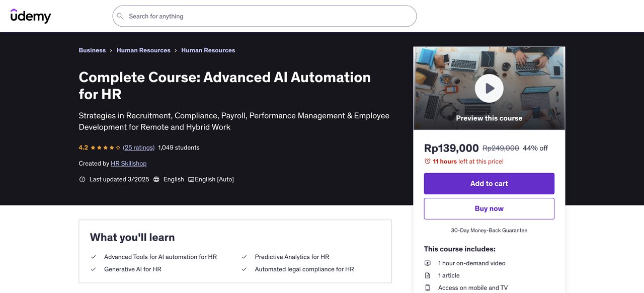
Task: Click the "1,049 students" text
Action: [x=179, y=148]
